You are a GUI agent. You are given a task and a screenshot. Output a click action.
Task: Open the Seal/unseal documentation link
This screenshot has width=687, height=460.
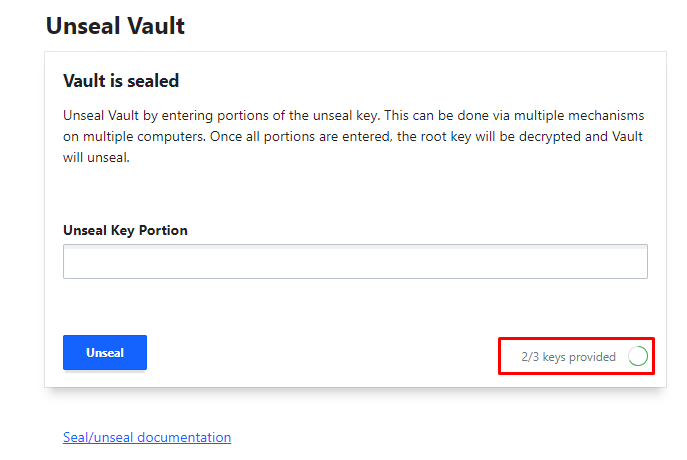tap(147, 437)
